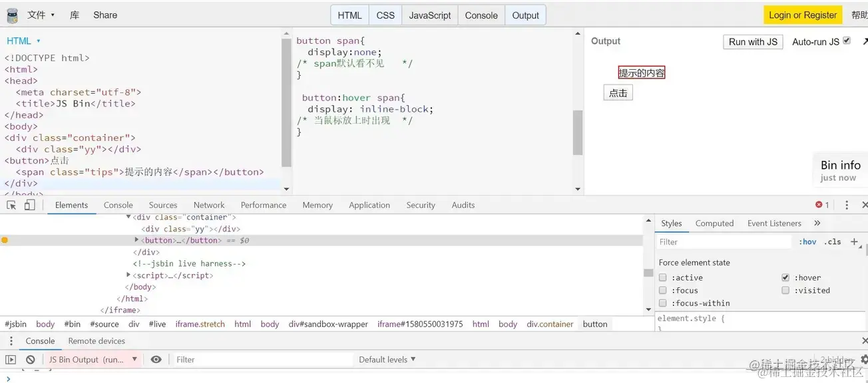Click the Run with JS button
Viewport: 868px width, 383px height.
(753, 41)
